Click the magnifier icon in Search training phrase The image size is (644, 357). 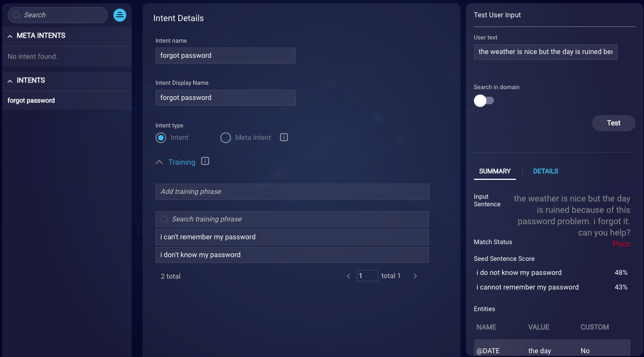(164, 219)
